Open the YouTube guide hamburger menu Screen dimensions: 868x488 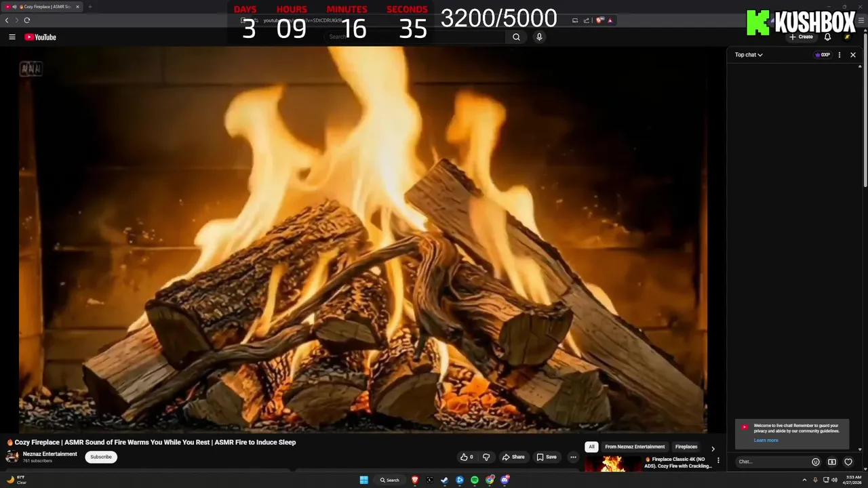(12, 37)
